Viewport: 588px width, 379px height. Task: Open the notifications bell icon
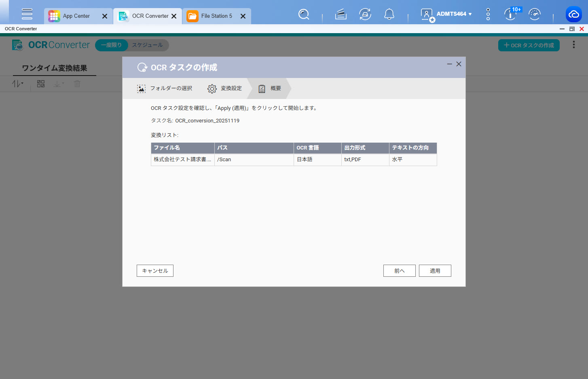coord(389,15)
